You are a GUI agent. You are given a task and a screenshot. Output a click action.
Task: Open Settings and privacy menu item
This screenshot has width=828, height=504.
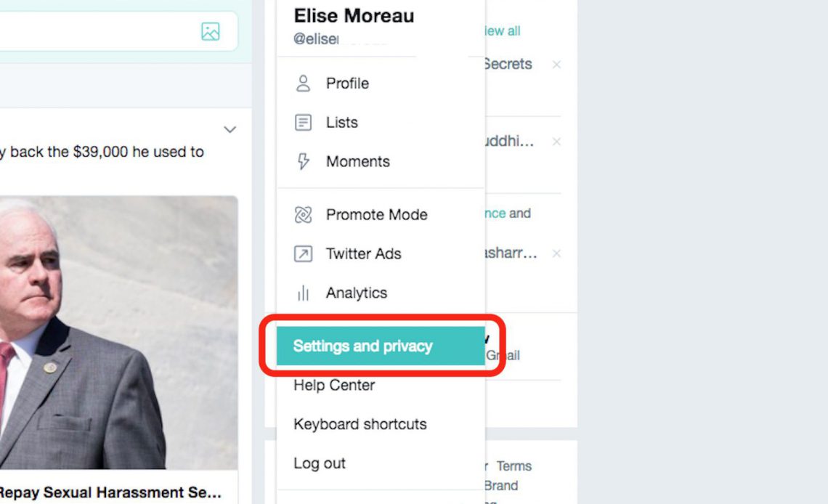tap(362, 346)
